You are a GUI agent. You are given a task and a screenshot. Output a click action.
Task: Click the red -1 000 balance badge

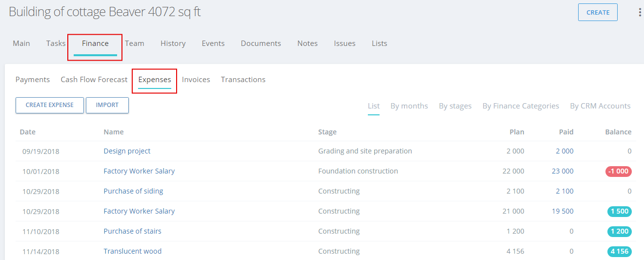click(619, 172)
